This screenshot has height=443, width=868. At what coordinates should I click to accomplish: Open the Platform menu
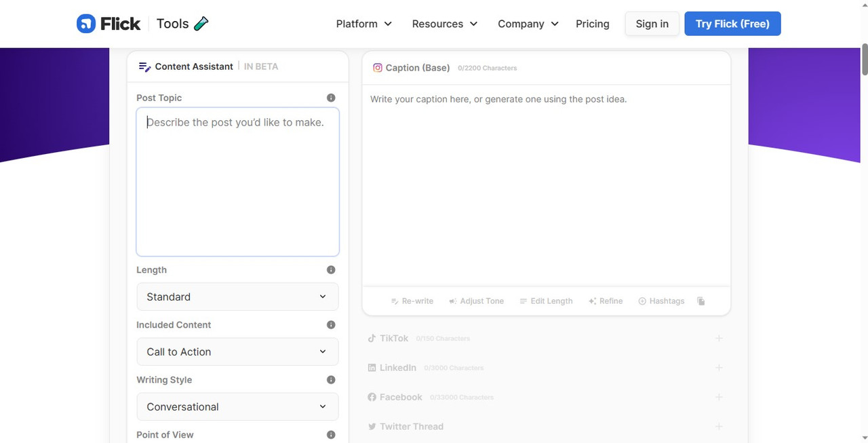[x=364, y=24]
